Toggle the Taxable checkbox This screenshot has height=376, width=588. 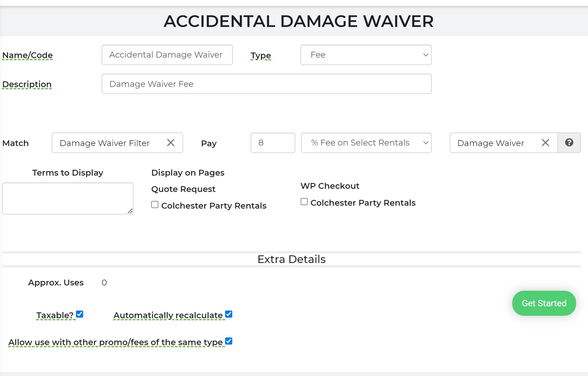79,314
